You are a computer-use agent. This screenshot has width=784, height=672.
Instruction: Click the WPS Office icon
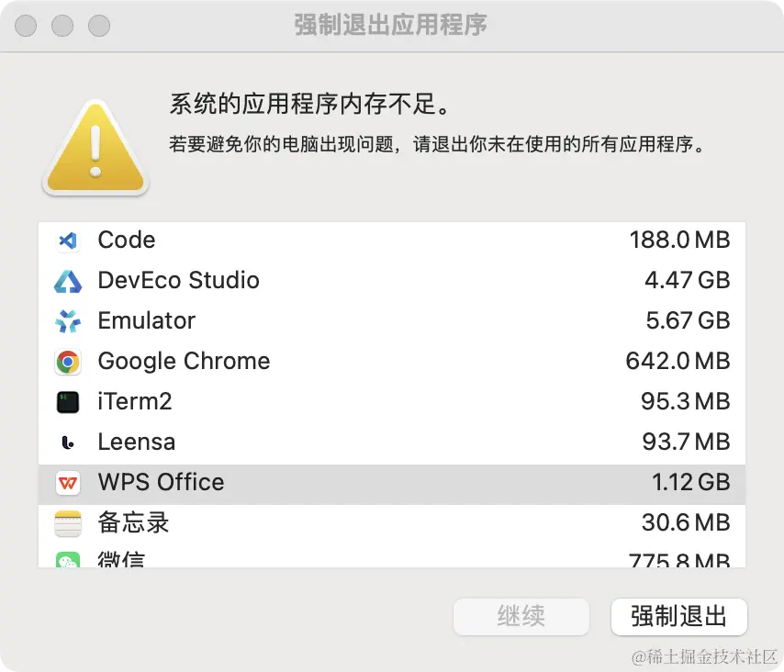(67, 483)
